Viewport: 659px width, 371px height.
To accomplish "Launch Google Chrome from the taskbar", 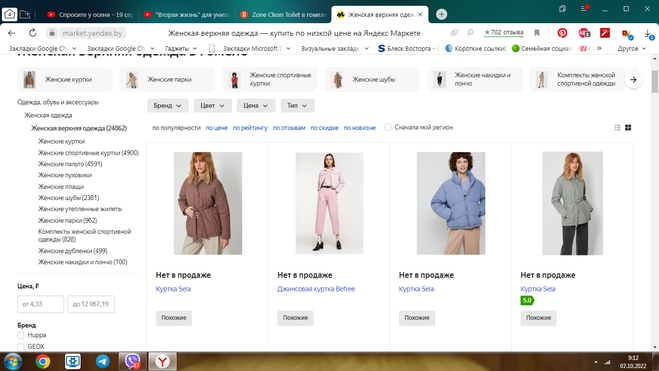I will point(42,361).
